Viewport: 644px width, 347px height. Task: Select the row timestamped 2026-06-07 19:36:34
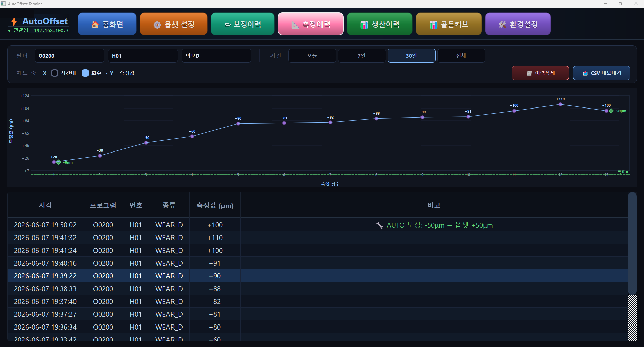click(x=317, y=327)
